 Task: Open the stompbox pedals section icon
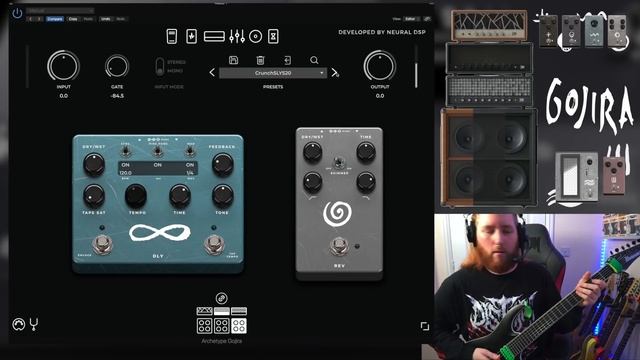pyautogui.click(x=172, y=36)
